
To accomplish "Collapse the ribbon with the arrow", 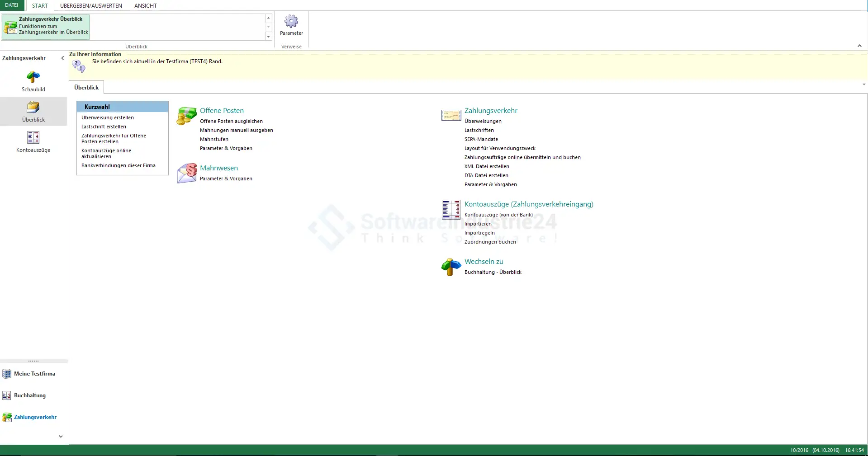I will tap(859, 46).
